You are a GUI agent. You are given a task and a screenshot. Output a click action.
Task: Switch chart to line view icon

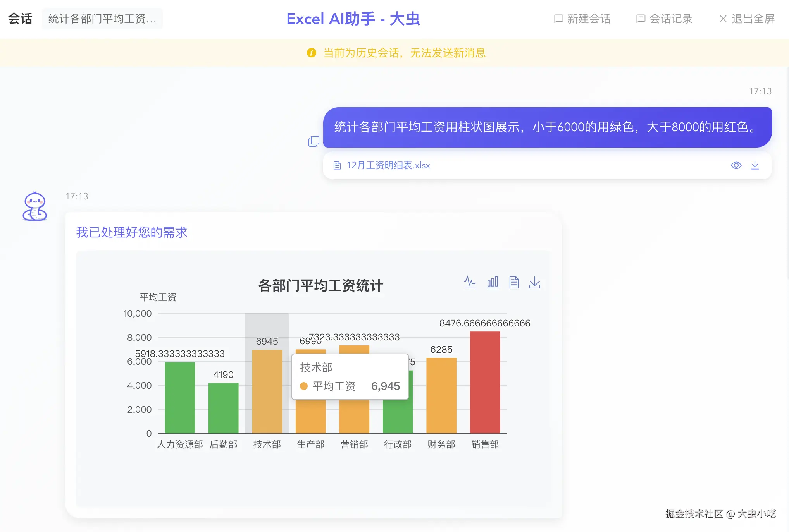(470, 282)
